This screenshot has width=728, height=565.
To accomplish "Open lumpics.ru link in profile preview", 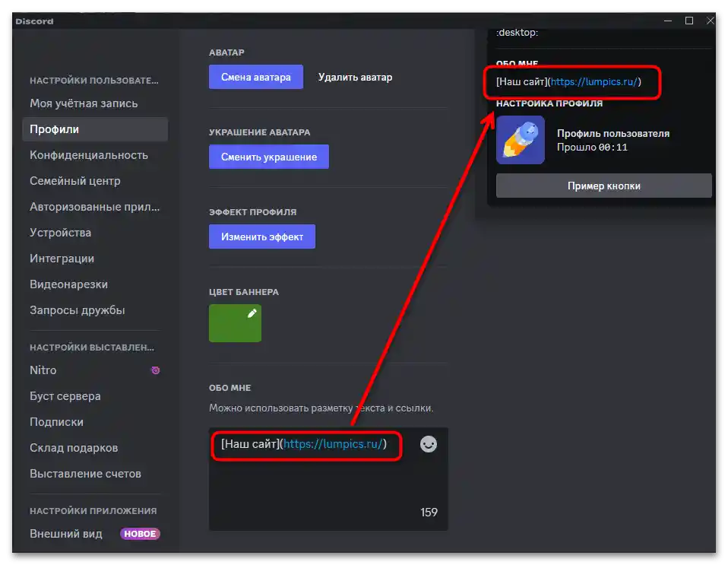I will click(593, 82).
